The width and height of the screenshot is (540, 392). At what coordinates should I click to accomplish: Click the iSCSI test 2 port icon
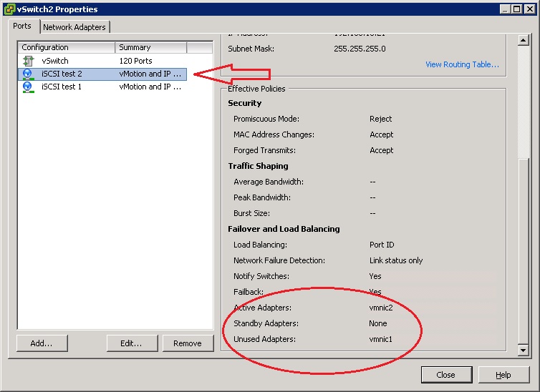(x=27, y=74)
